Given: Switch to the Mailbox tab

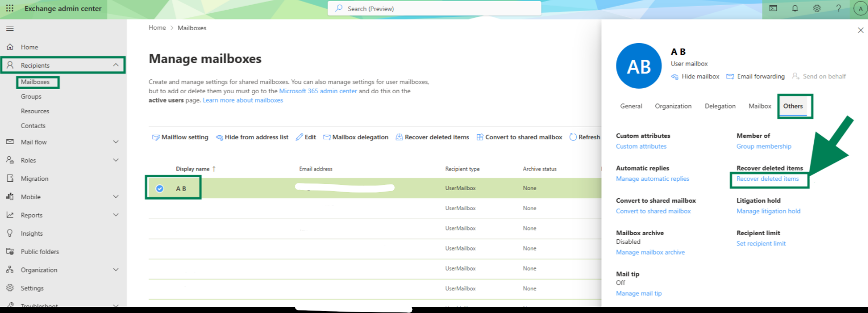Looking at the screenshot, I should tap(760, 106).
